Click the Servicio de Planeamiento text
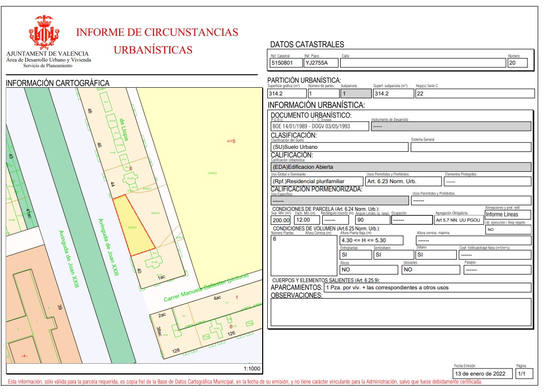This screenshot has height=392, width=549. click(48, 66)
